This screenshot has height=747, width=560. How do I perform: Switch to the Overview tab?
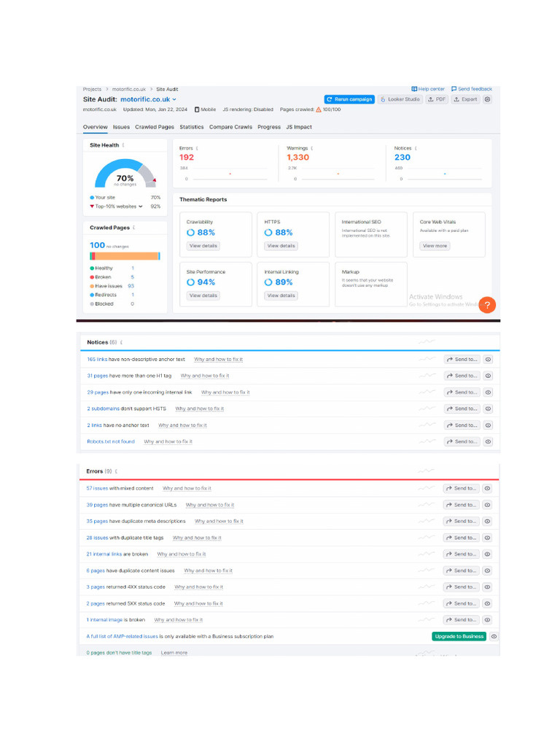coord(96,127)
